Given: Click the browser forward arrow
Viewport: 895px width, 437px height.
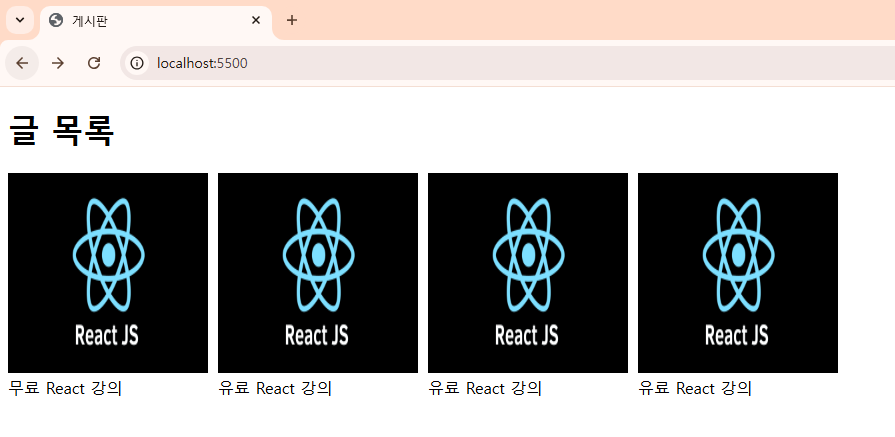Looking at the screenshot, I should [58, 63].
